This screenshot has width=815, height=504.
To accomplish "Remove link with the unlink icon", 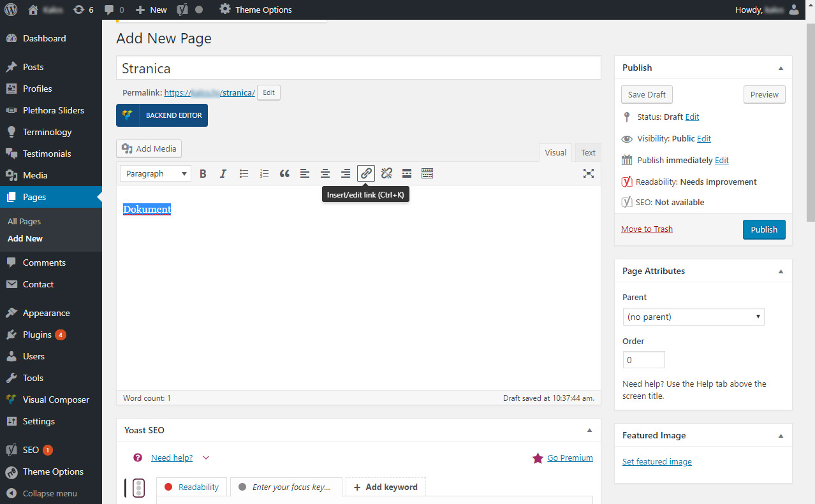I will pos(386,173).
